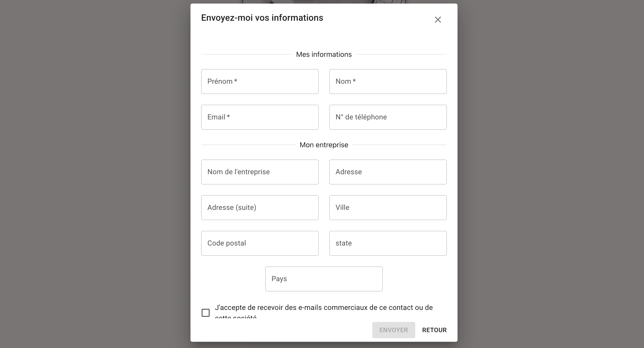Click the Mes informations section heading

coord(324,54)
